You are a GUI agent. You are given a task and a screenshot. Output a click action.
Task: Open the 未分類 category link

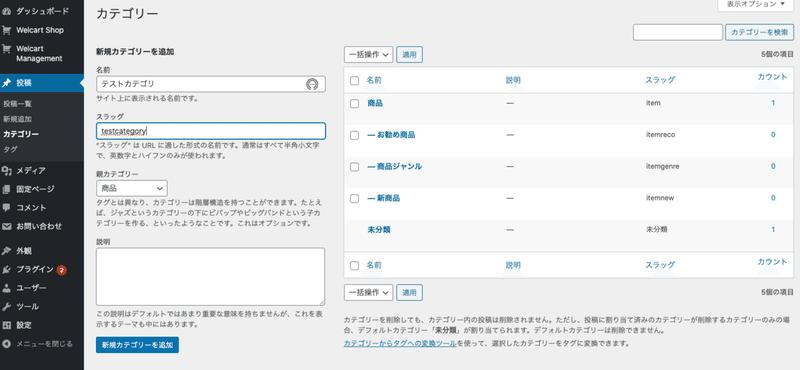[379, 230]
